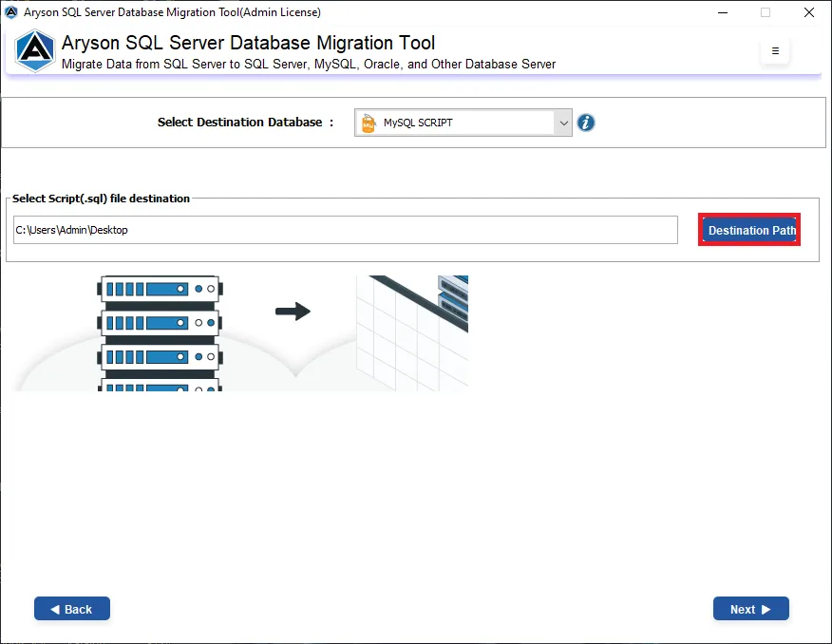The height and width of the screenshot is (644, 832).
Task: Click the Aryson logo in the header
Action: (x=34, y=51)
